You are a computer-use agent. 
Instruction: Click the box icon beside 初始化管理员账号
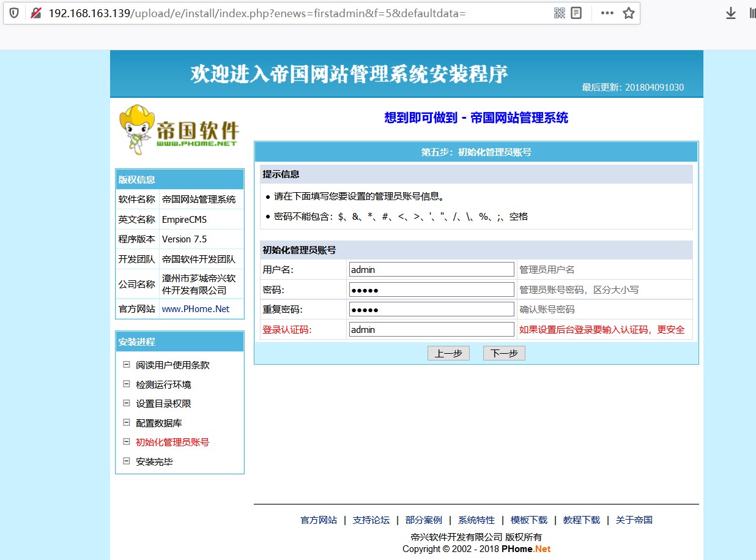127,441
